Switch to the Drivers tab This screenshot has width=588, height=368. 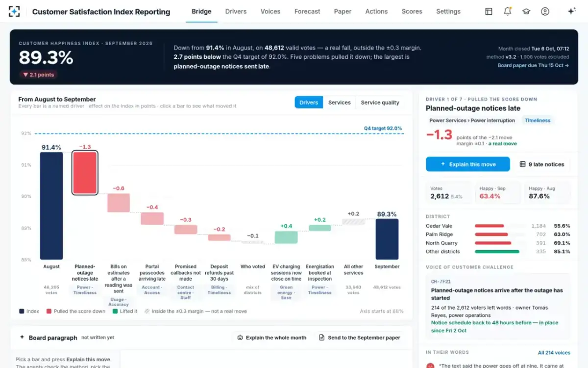click(x=236, y=11)
